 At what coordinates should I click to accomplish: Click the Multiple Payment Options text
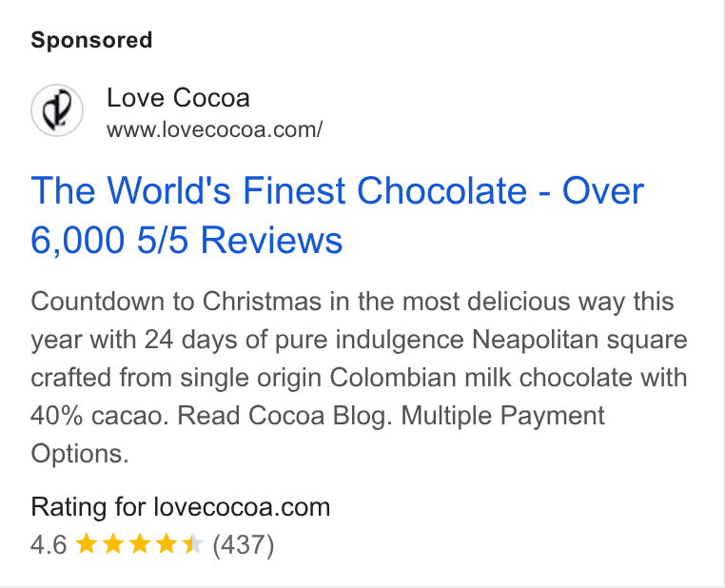click(318, 435)
